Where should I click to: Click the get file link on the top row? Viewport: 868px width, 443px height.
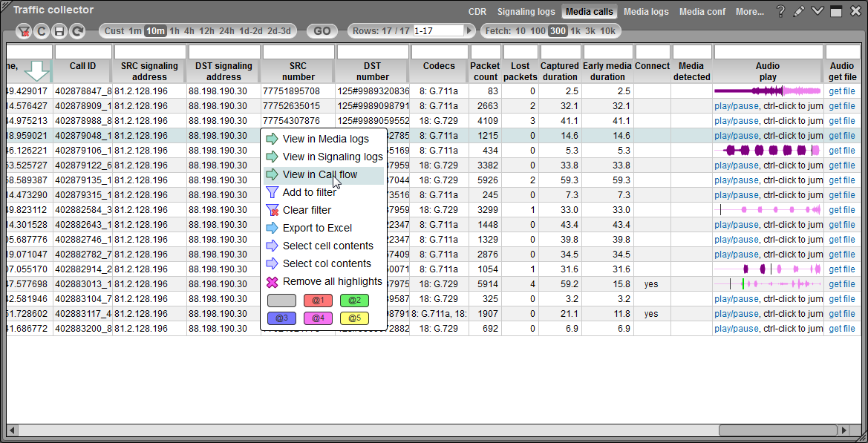pos(841,91)
